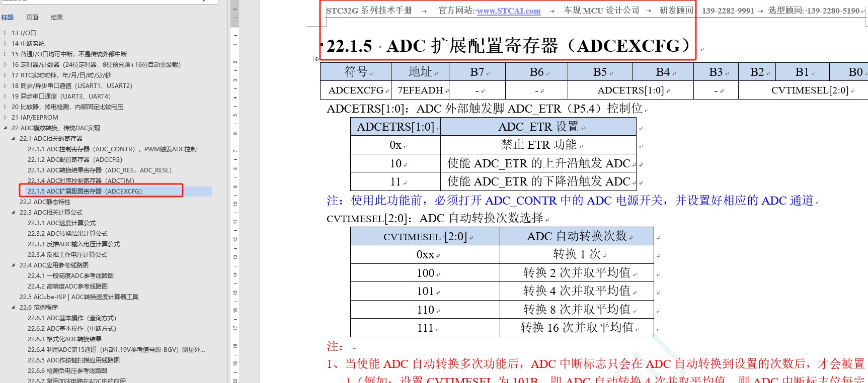Screen dimensions: 868x383
Task: Click the 符号 header cell
Action: (356, 72)
